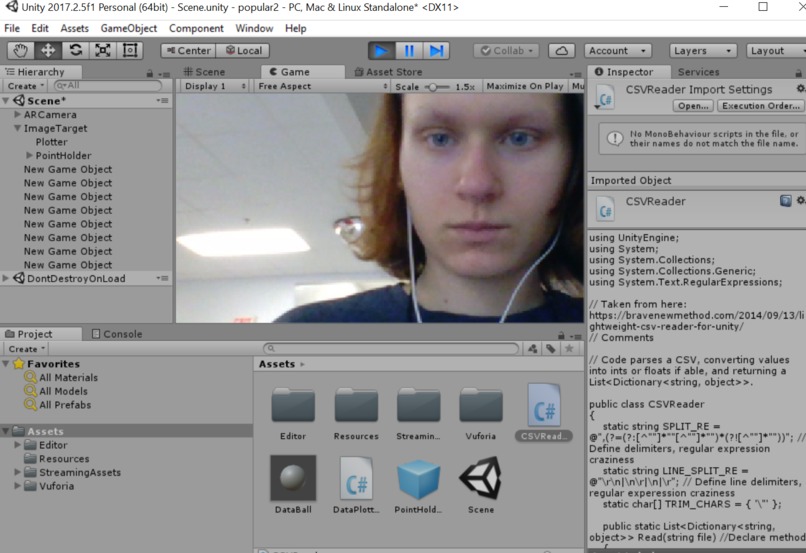Select the Editor folder icon in Assets
This screenshot has height=553, width=806.
[x=293, y=405]
